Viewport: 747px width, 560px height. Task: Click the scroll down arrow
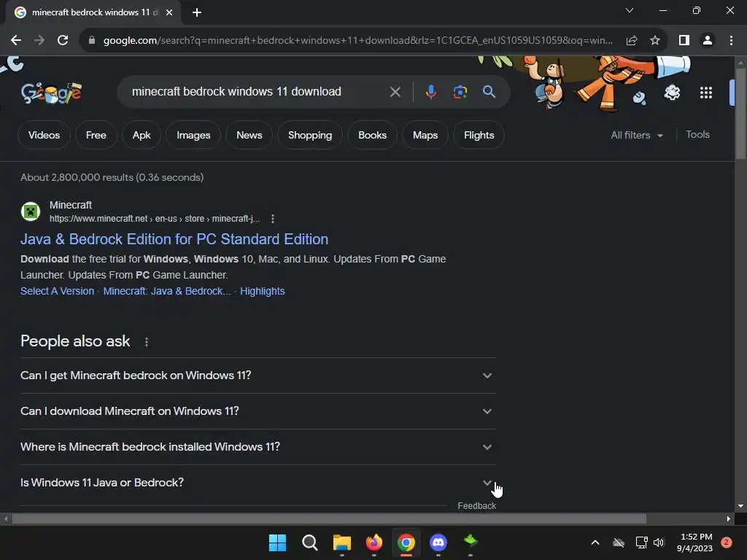[x=740, y=506]
